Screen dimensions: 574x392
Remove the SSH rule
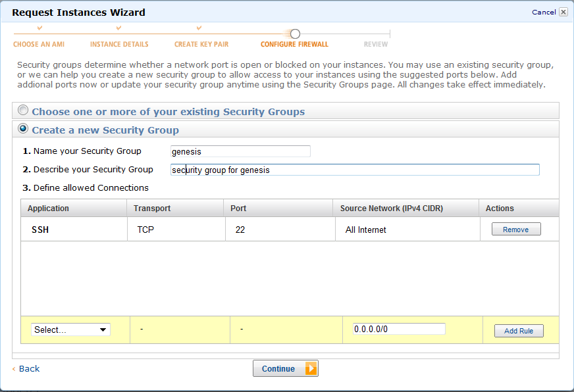click(x=516, y=230)
